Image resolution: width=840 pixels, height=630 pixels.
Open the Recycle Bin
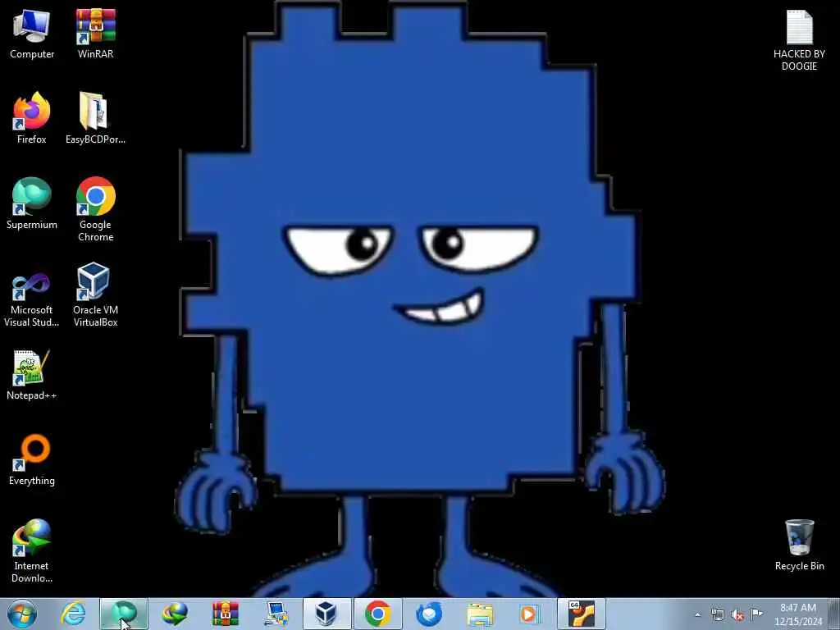pyautogui.click(x=799, y=545)
